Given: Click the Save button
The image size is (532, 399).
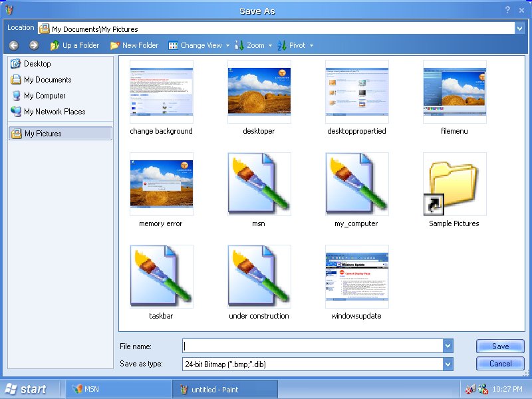Looking at the screenshot, I should tap(500, 346).
